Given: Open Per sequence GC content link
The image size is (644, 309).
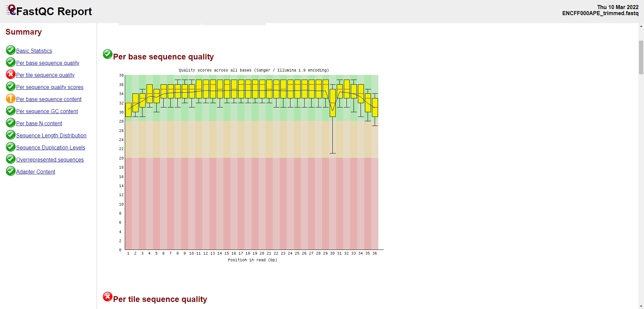Looking at the screenshot, I should click(47, 112).
